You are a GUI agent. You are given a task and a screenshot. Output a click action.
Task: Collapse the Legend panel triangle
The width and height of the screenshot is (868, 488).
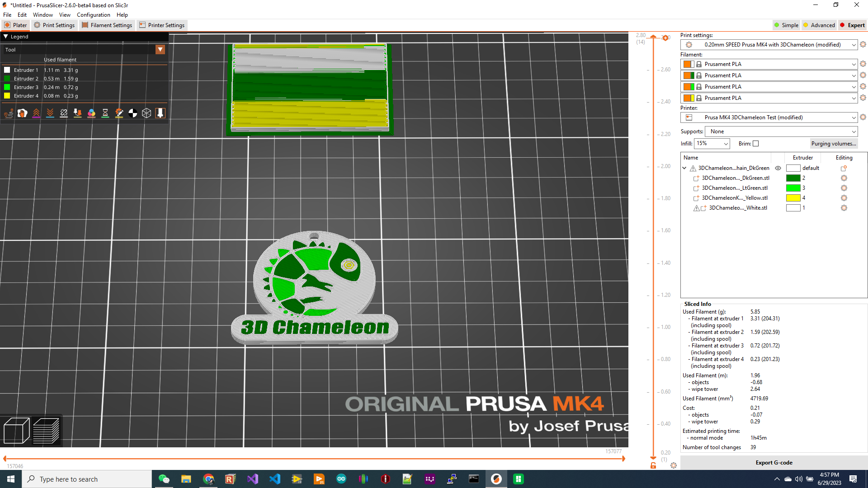(6, 37)
